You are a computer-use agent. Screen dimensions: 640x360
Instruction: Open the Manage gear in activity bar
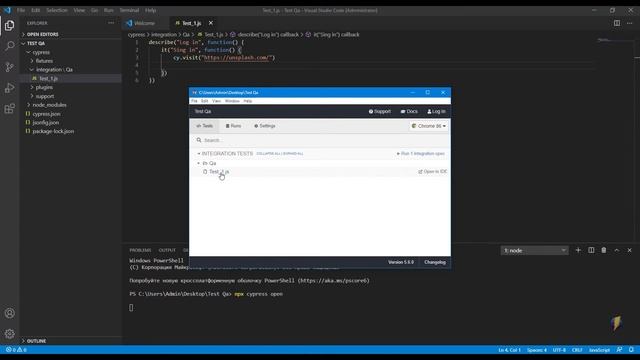coord(9,334)
